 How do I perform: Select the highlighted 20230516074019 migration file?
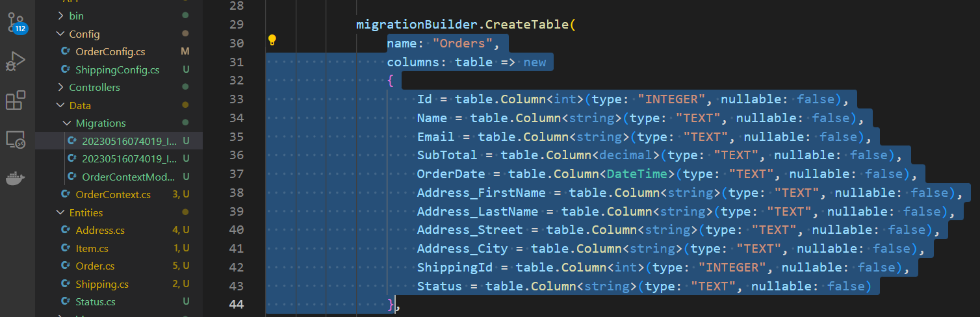coord(129,141)
